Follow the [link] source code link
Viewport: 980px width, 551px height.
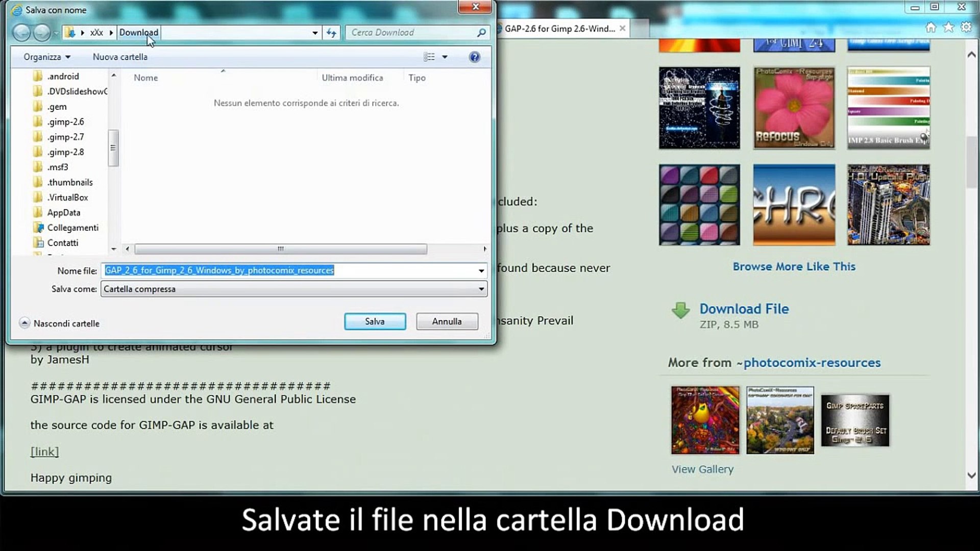(44, 452)
